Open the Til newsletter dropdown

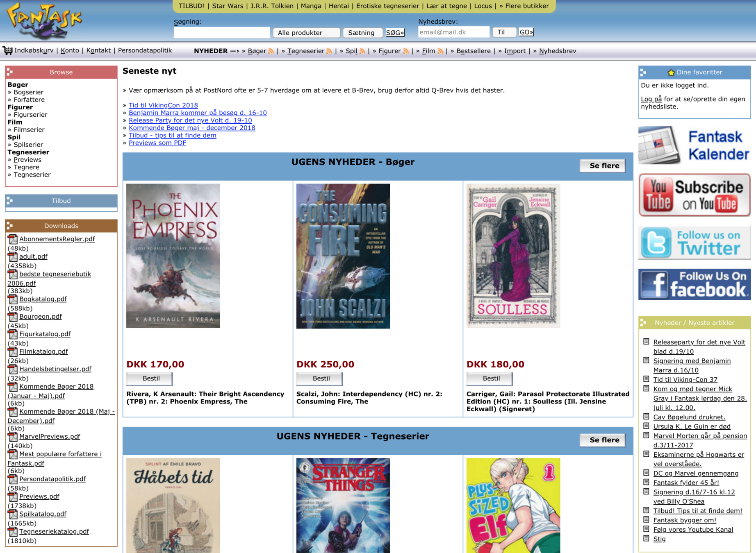(x=504, y=32)
